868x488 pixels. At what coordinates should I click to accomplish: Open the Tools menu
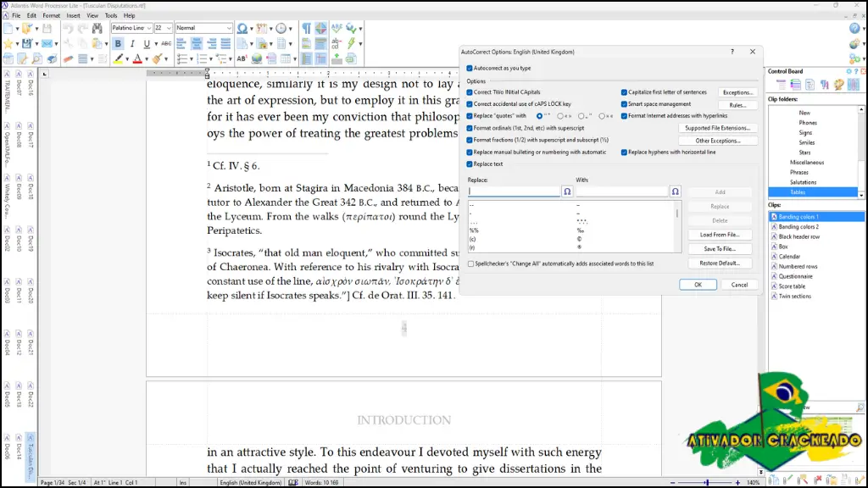[x=111, y=15]
